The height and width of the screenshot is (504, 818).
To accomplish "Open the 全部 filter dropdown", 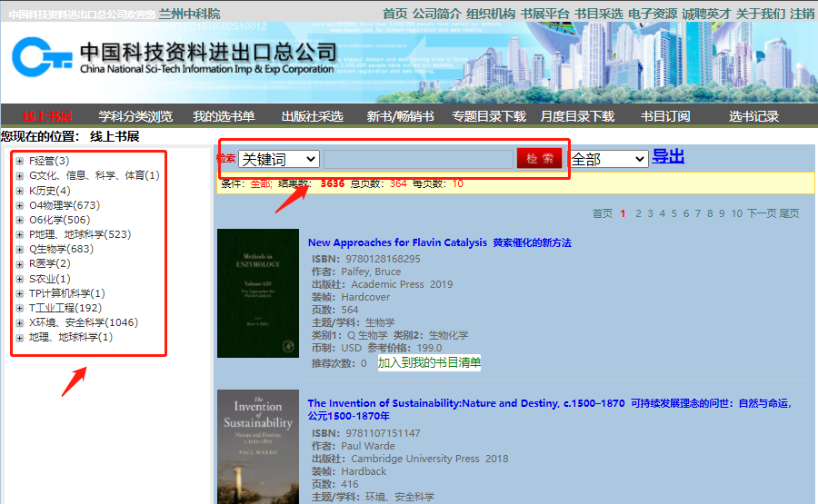I will click(608, 159).
